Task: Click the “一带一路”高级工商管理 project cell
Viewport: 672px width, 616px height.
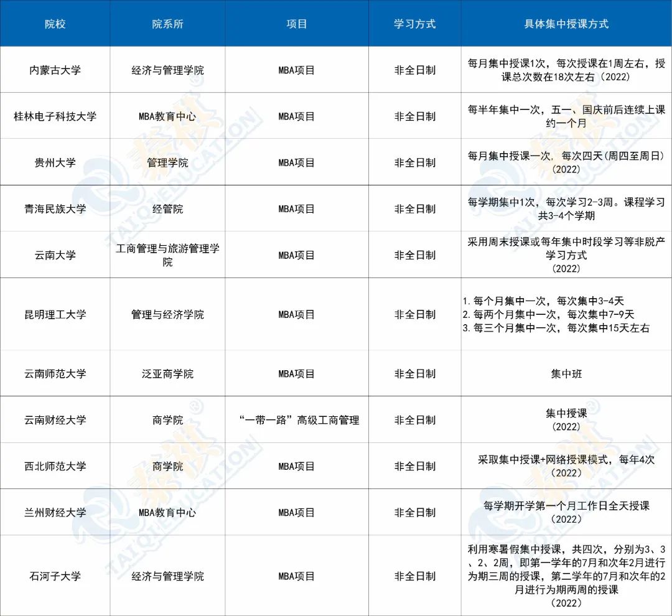Action: click(297, 420)
